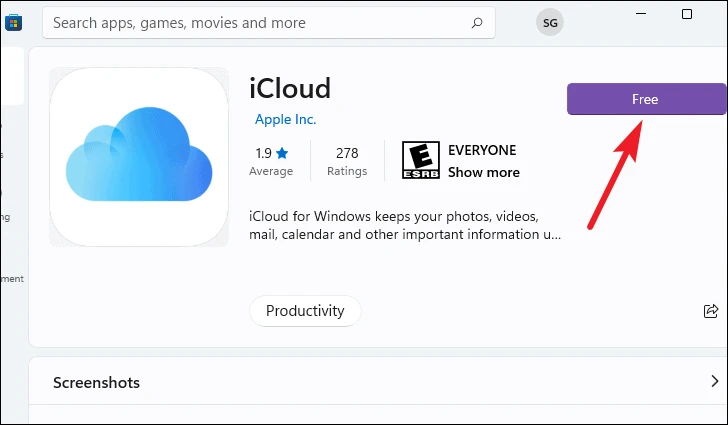Expand Screenshots section with chevron arrow
728x425 pixels.
pyautogui.click(x=715, y=381)
